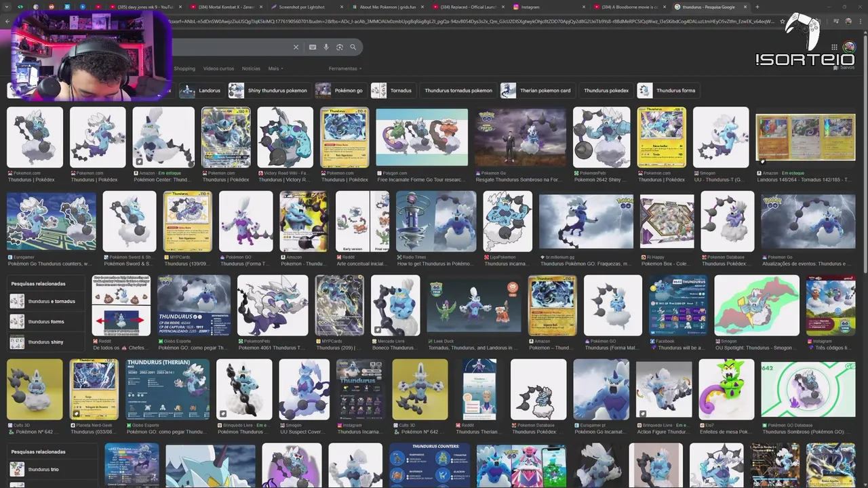Open Radio Times 'How to get Thundurus' image

tap(436, 221)
